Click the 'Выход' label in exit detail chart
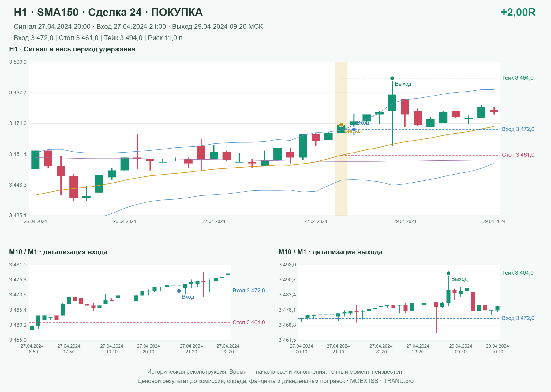Viewport: 551px width, 392px height. (459, 279)
